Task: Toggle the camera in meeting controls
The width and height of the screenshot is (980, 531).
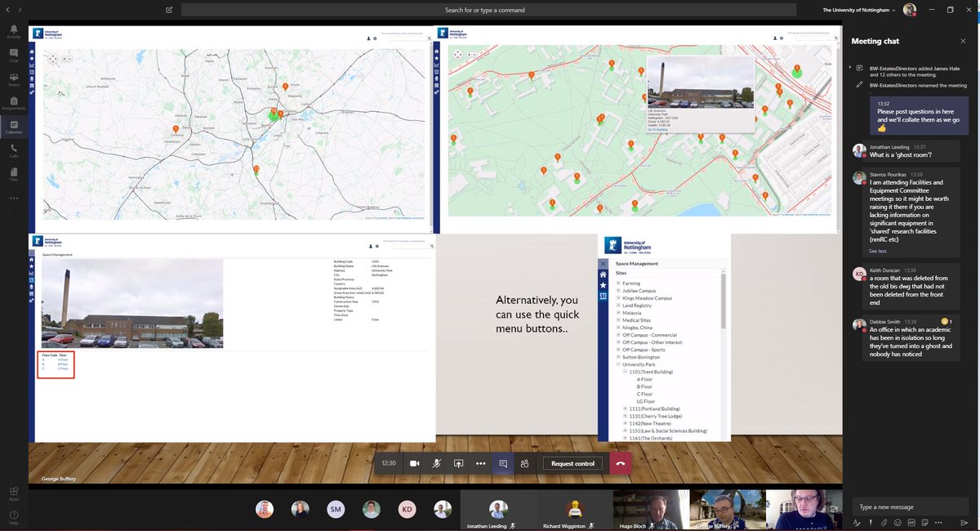Action: pos(414,463)
